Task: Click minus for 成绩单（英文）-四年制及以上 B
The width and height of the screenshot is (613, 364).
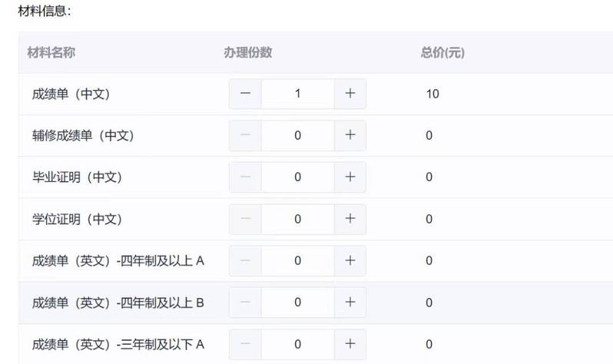Action: tap(245, 302)
